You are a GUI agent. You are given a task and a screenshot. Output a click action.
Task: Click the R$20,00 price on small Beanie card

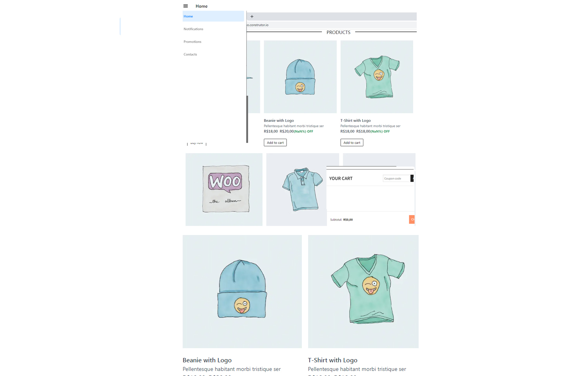[x=287, y=131]
